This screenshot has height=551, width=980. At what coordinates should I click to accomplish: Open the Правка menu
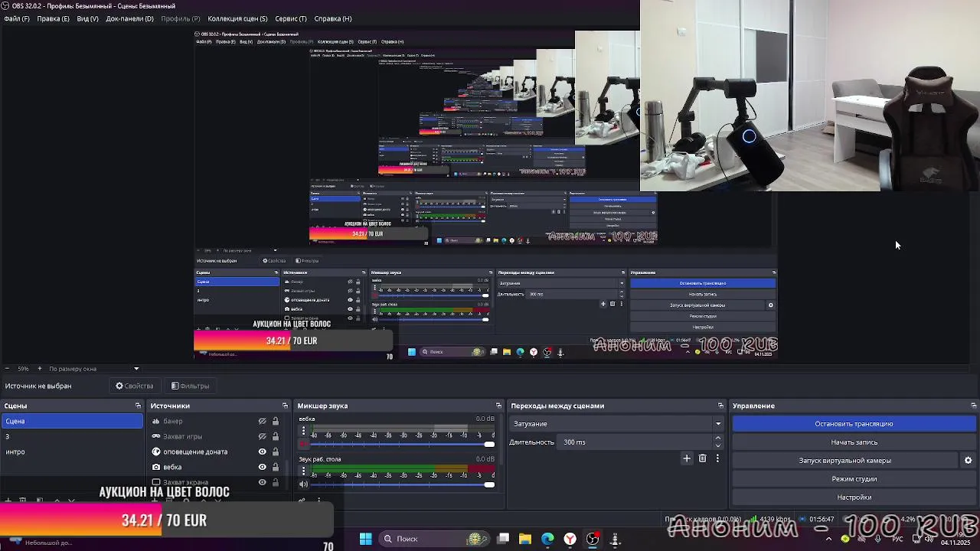click(53, 18)
